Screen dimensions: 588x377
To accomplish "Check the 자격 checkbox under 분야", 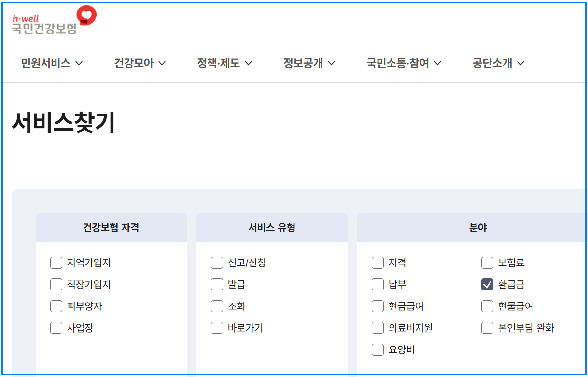I will click(378, 262).
